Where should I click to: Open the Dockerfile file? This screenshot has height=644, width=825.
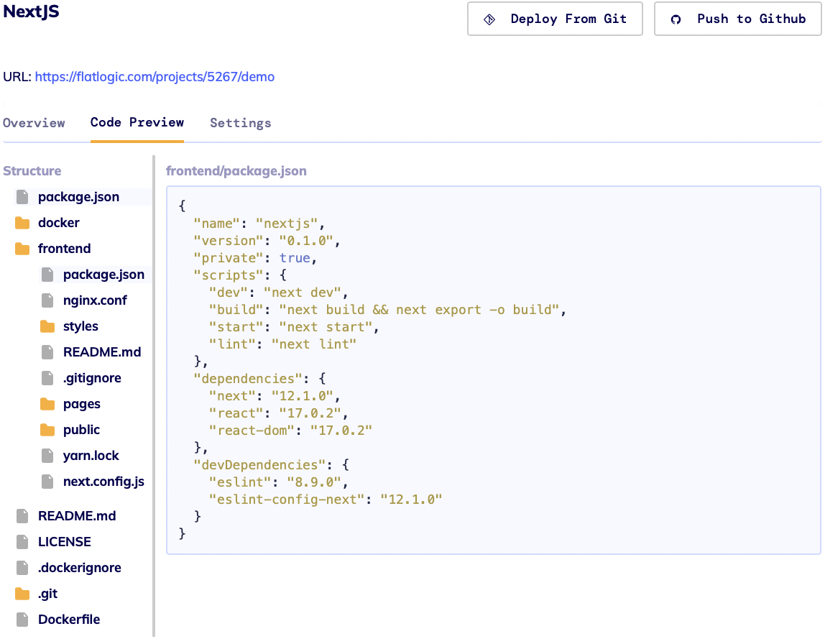click(x=69, y=620)
